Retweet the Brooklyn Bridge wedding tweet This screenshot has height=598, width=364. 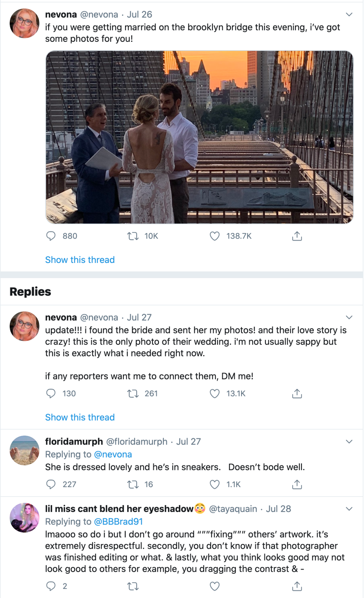pos(133,236)
